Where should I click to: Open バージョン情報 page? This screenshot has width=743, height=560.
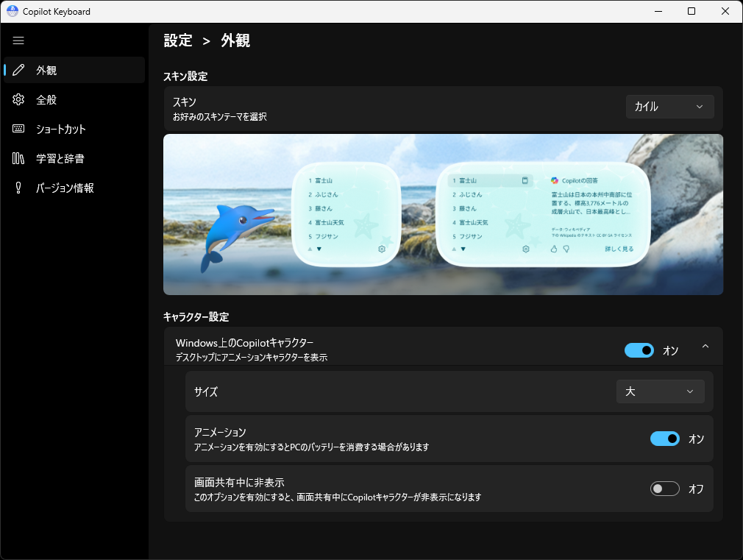click(x=74, y=188)
